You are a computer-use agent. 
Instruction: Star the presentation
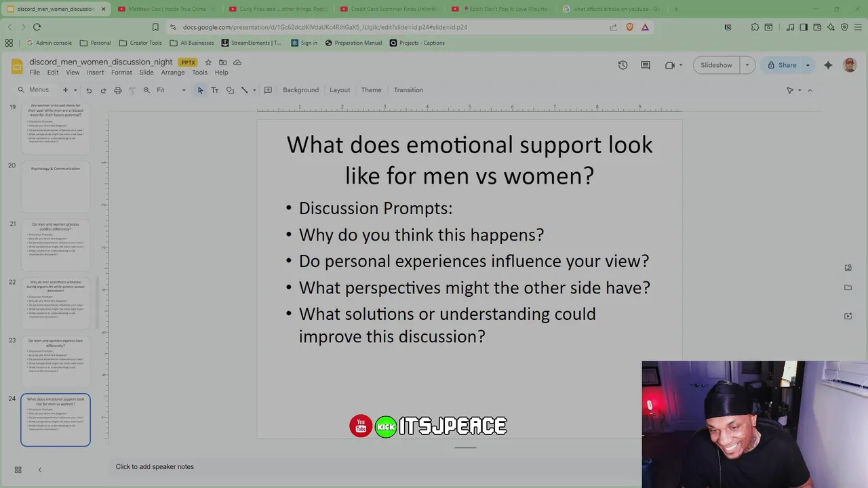[208, 62]
